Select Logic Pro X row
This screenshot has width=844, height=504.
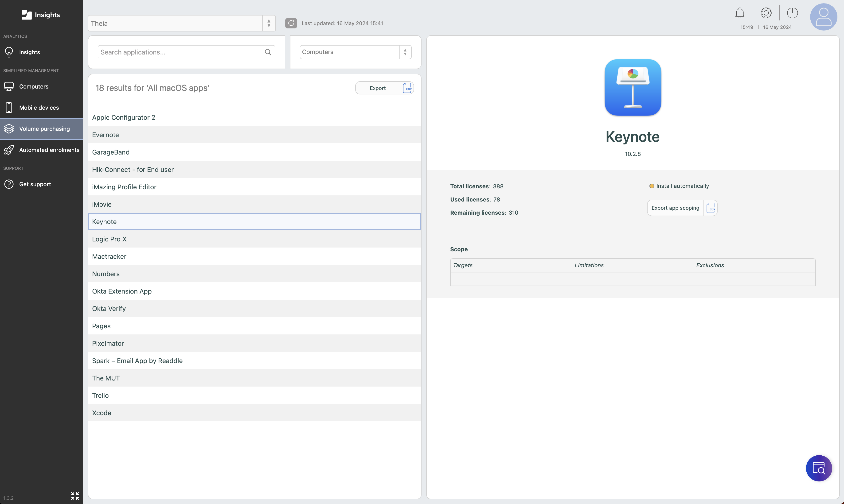click(x=254, y=239)
